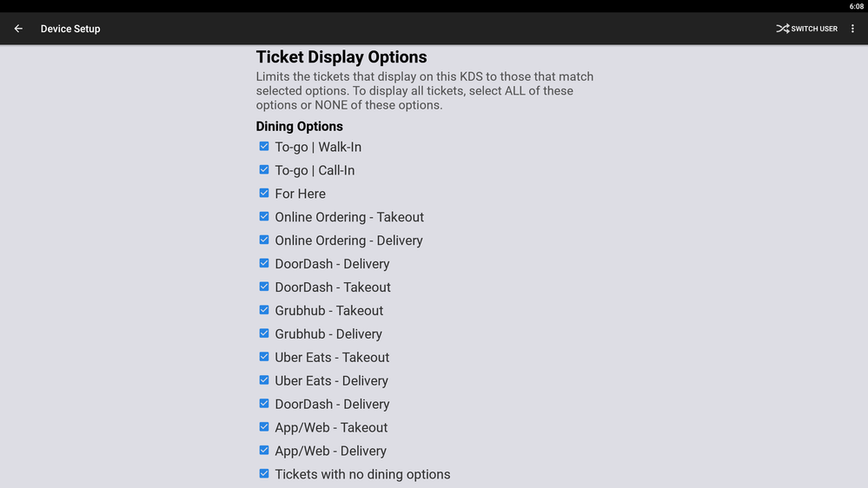Disable App/Web - Delivery tickets

point(264,452)
